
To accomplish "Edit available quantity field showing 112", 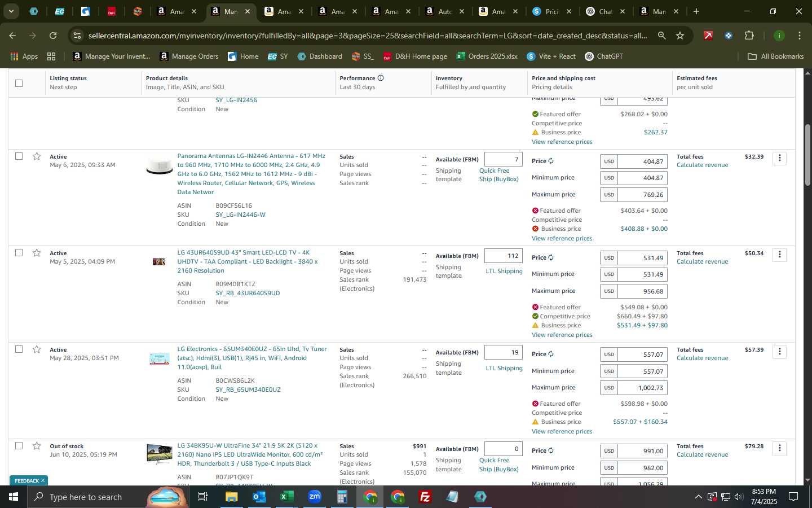I will [x=503, y=256].
